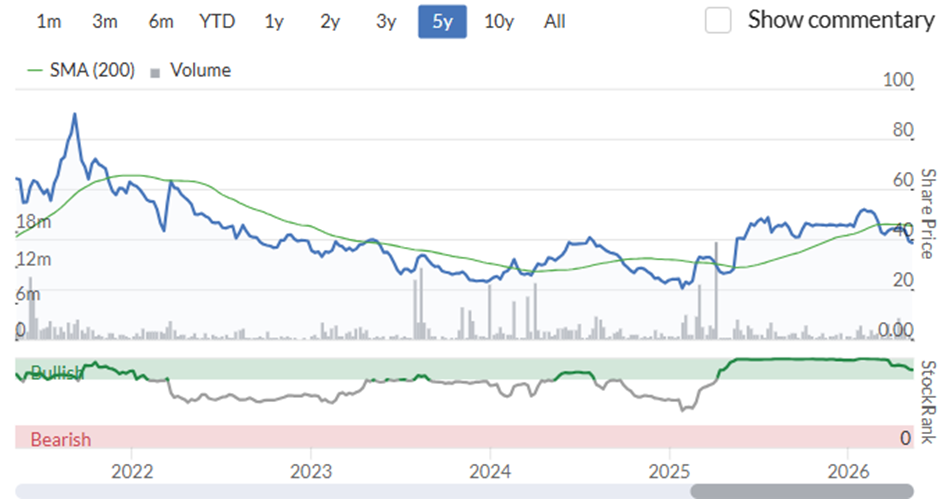
Task: Click the 2023 axis label
Action: click(x=311, y=471)
